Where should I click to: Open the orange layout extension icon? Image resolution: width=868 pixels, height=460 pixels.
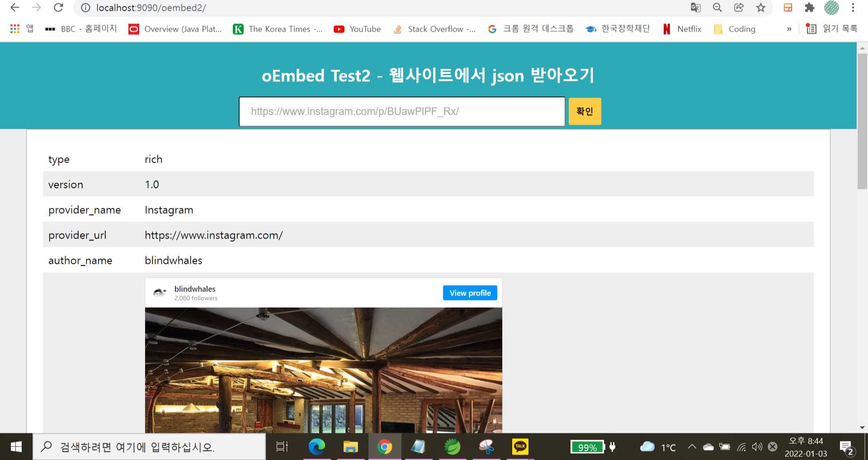pos(788,8)
